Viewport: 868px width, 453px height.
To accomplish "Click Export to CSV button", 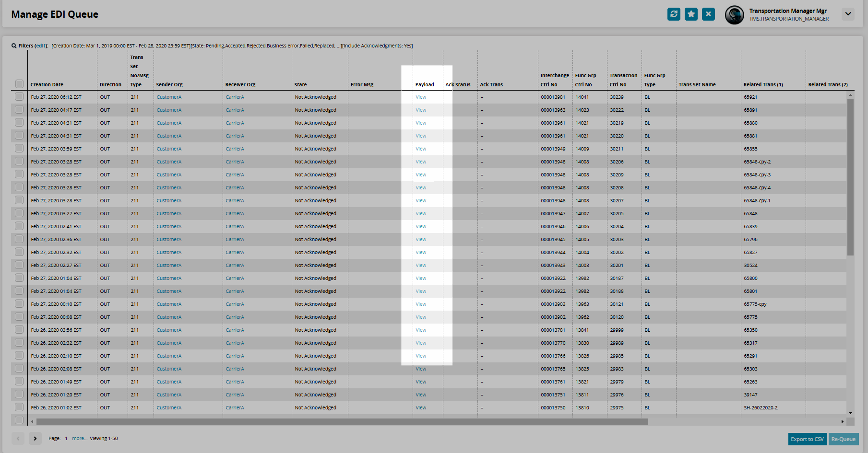I will pyautogui.click(x=807, y=439).
